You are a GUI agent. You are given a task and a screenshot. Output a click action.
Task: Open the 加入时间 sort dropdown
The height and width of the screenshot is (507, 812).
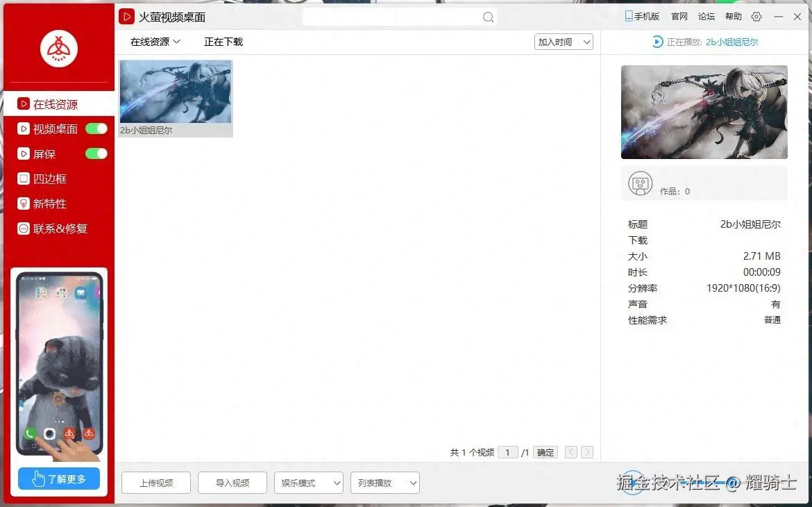pos(564,42)
